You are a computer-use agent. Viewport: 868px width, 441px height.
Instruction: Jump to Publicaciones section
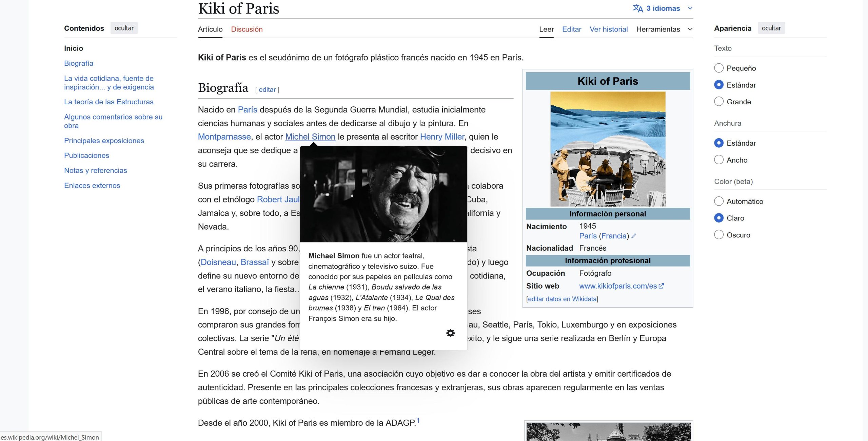[86, 155]
